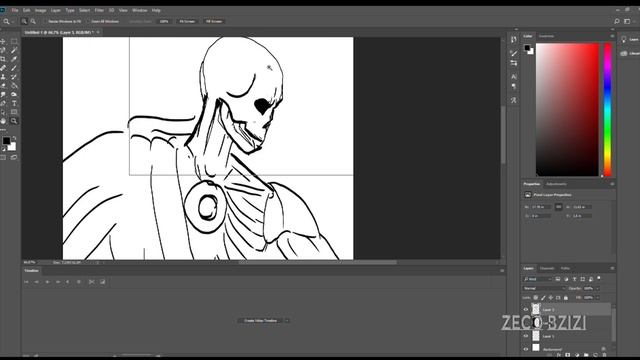Toggle lock position
640x360 pixels.
(551, 298)
